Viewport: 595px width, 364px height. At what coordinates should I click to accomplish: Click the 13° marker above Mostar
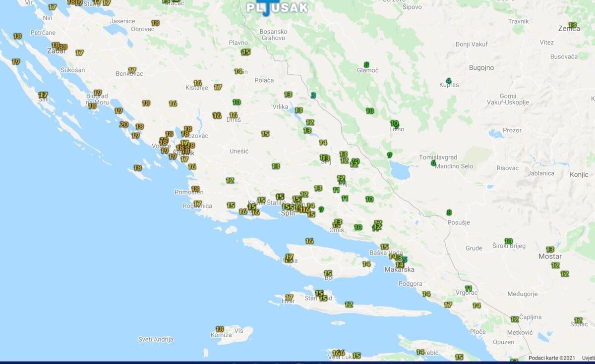coord(549,250)
